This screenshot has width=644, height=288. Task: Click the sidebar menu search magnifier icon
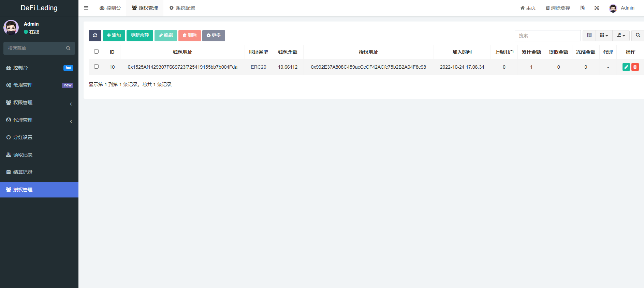pos(68,48)
